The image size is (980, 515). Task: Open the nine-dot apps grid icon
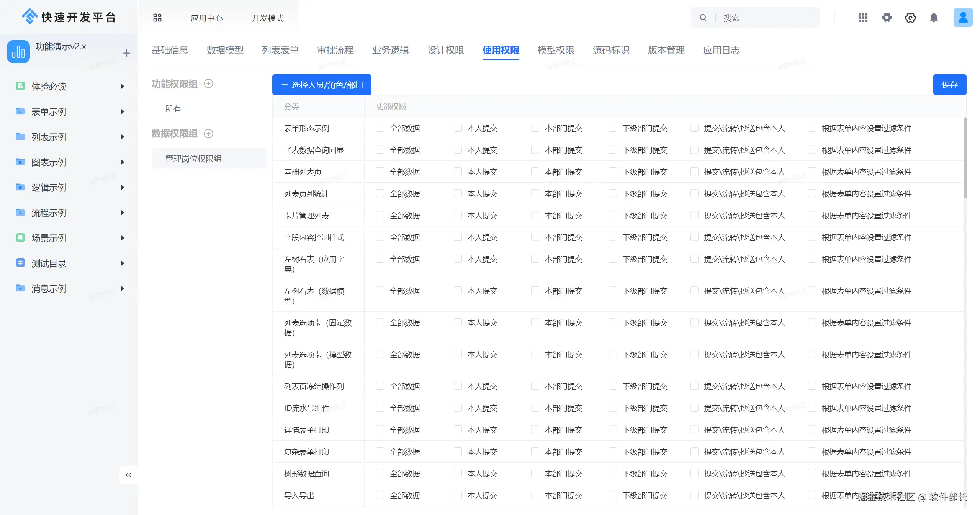[x=863, y=18]
